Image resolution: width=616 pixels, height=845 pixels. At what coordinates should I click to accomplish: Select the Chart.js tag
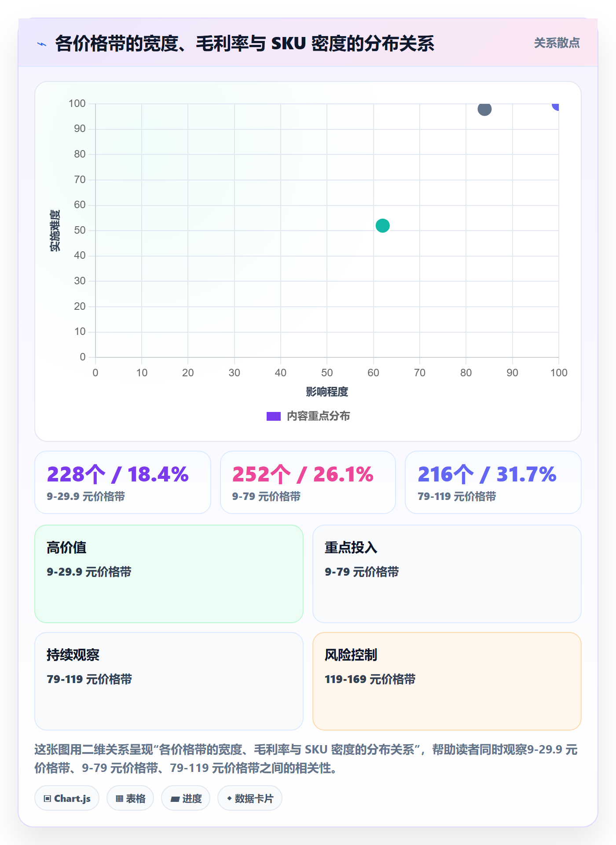[67, 798]
